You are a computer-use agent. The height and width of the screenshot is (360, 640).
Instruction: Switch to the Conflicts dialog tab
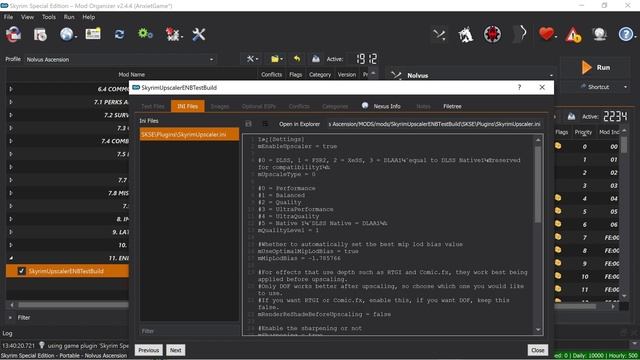[x=299, y=106]
